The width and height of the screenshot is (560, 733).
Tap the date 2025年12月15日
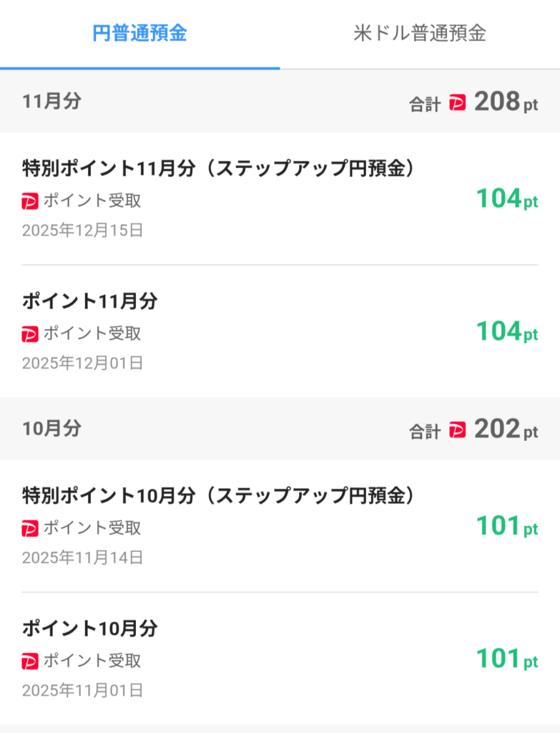[82, 230]
